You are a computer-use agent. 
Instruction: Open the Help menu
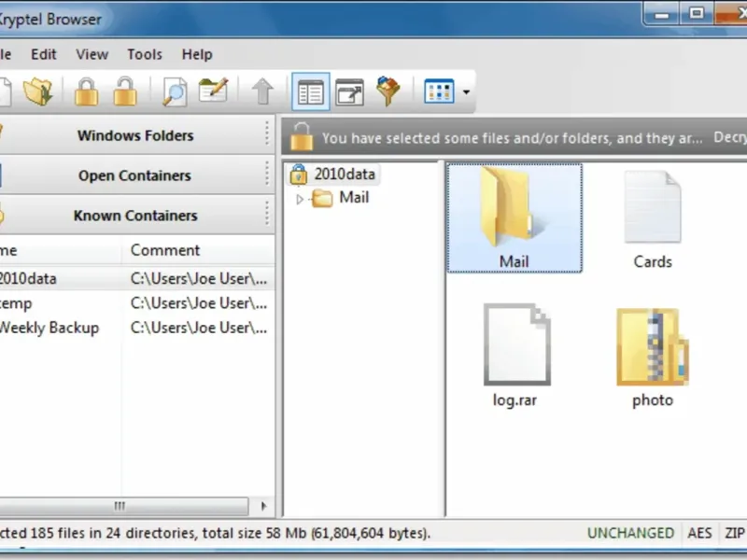pyautogui.click(x=197, y=54)
